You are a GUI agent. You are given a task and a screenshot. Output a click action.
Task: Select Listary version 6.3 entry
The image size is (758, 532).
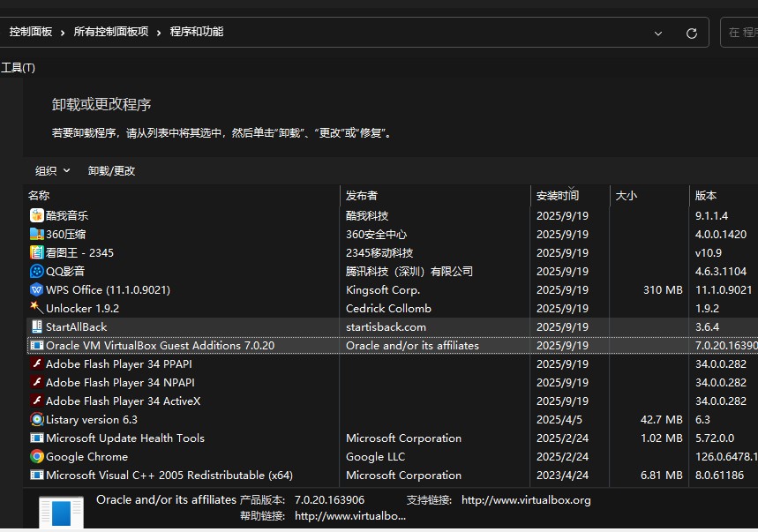[x=92, y=419]
